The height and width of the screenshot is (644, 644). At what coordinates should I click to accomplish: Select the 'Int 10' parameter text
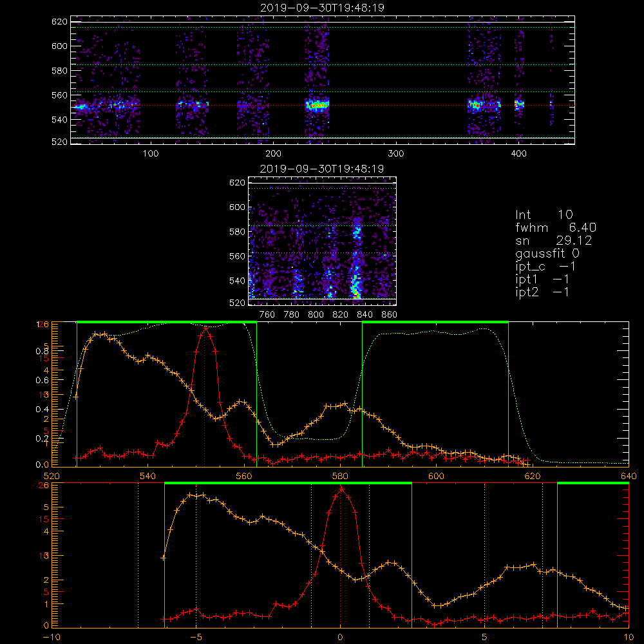click(544, 215)
